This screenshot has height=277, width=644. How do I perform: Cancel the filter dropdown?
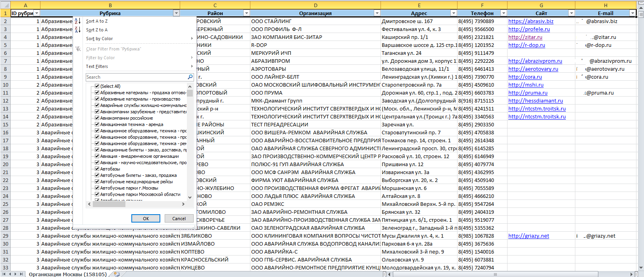(x=179, y=219)
